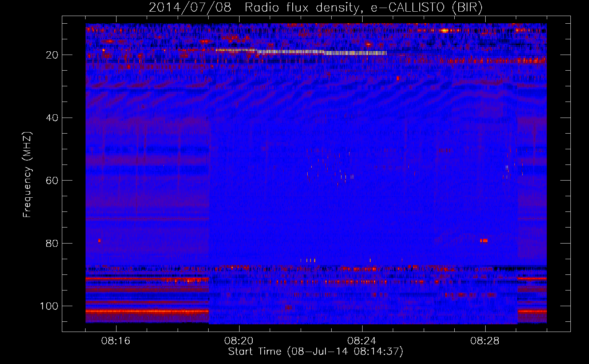This screenshot has height=364, width=589.
Task: Click the "100" frequency tick label
Action: 49,306
